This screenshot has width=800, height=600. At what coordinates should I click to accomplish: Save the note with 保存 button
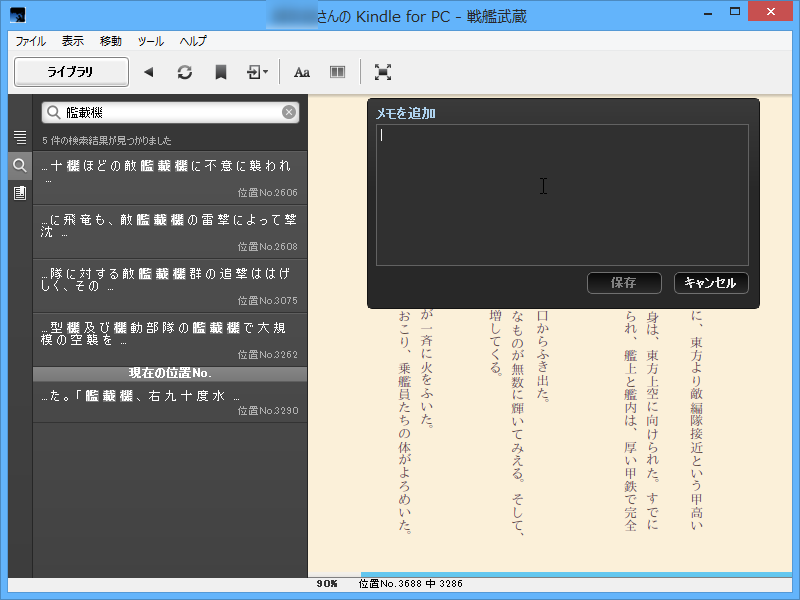(x=624, y=283)
